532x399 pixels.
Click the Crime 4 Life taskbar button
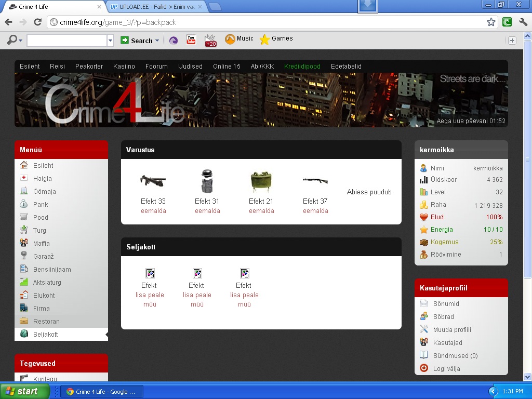(x=101, y=392)
